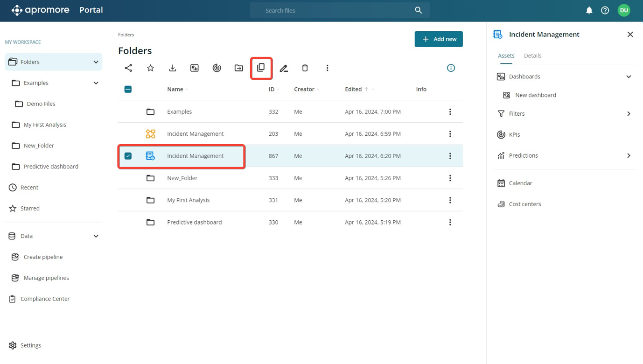Click the Add new button
Screen dimensions: 643x364
pyautogui.click(x=439, y=39)
